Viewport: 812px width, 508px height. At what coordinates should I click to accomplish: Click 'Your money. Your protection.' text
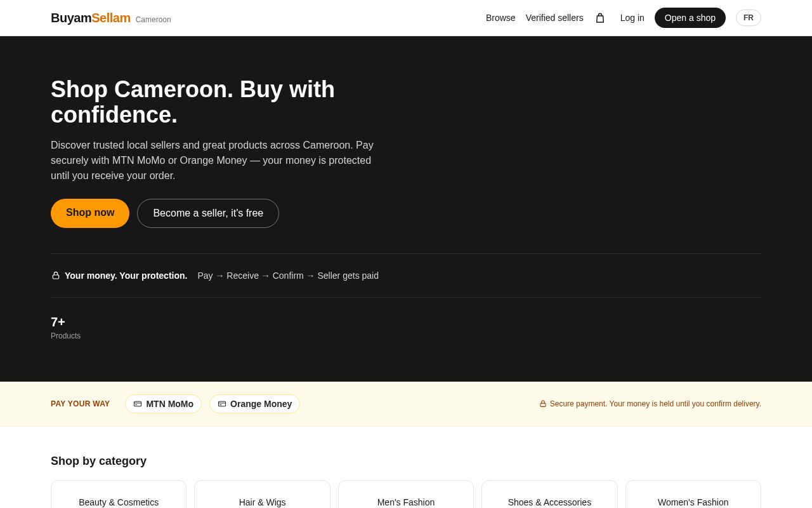tap(126, 276)
